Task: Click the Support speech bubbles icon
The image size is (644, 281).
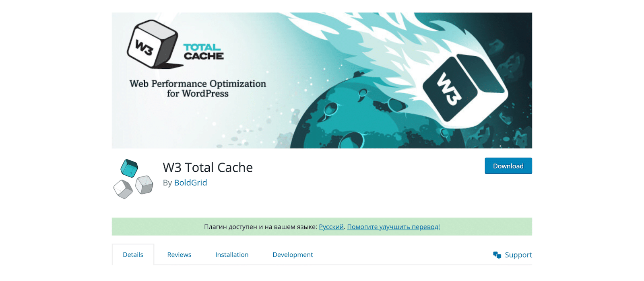Action: click(497, 255)
